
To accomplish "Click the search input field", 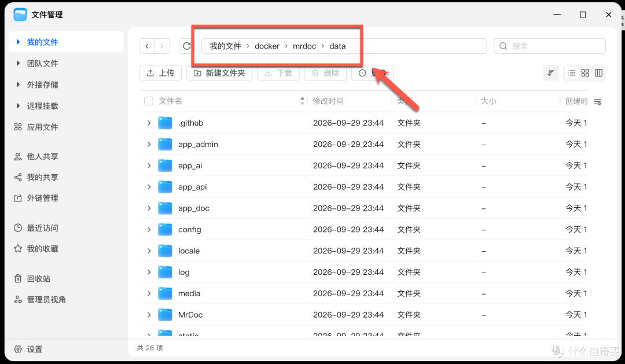I will (550, 46).
